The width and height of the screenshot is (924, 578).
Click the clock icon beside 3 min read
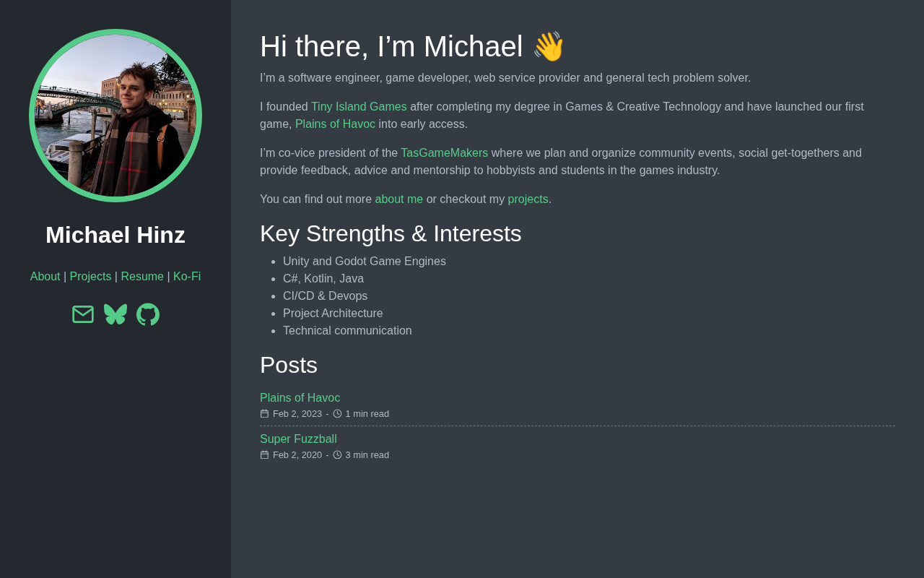coord(337,455)
